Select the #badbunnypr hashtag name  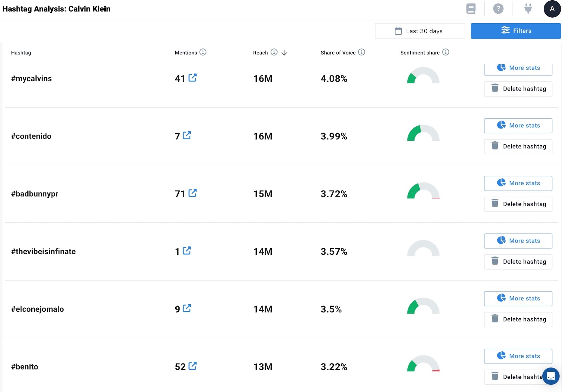pyautogui.click(x=34, y=194)
